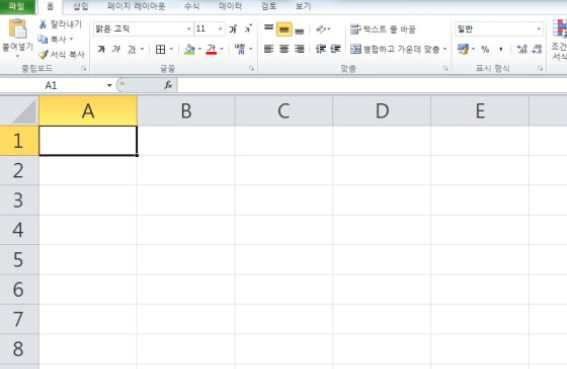Open the underline style dropdown arrow
This screenshot has width=567, height=369.
(x=142, y=49)
